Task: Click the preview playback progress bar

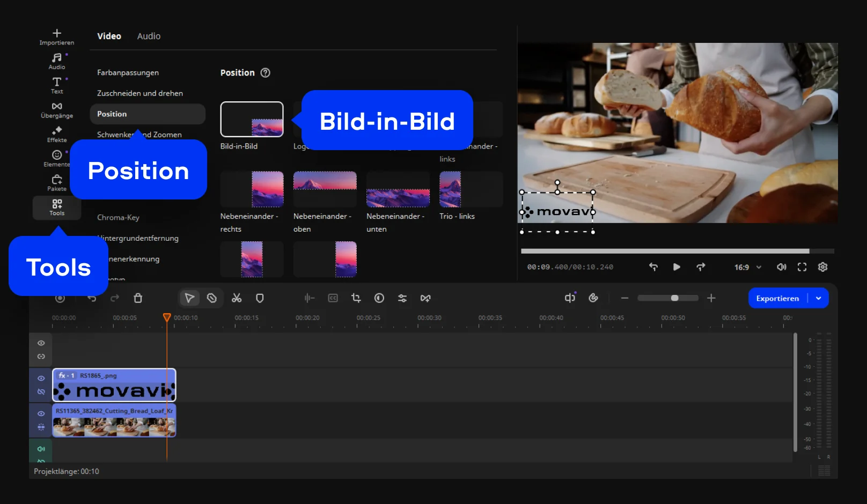Action: pyautogui.click(x=677, y=251)
